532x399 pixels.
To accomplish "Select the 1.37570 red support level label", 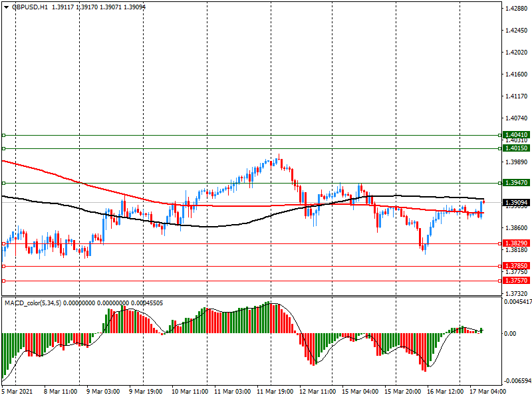I will [516, 281].
